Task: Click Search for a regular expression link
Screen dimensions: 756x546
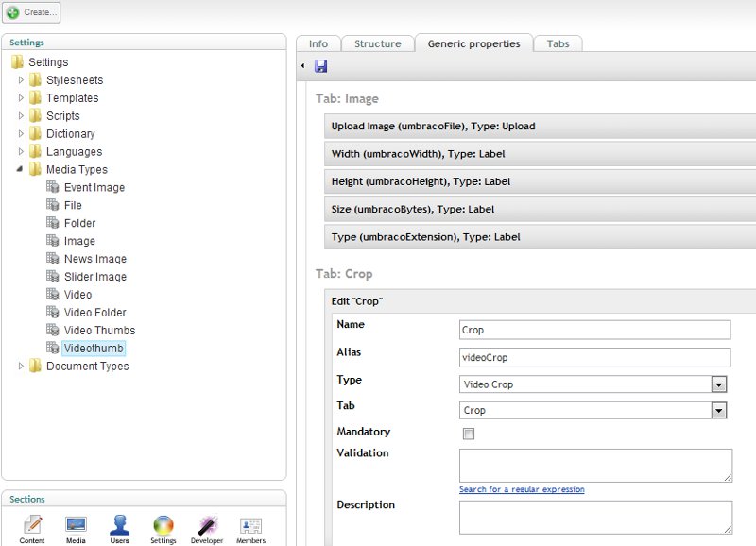Action: tap(522, 489)
